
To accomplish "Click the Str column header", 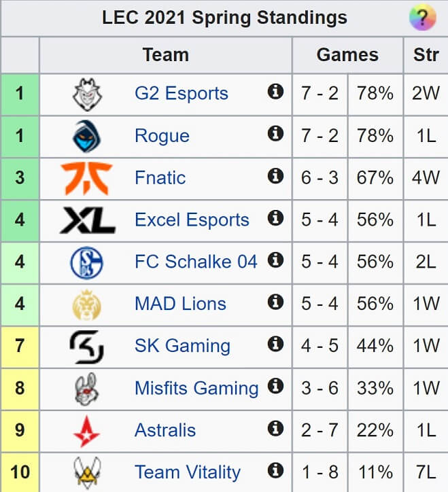I will (x=426, y=55).
